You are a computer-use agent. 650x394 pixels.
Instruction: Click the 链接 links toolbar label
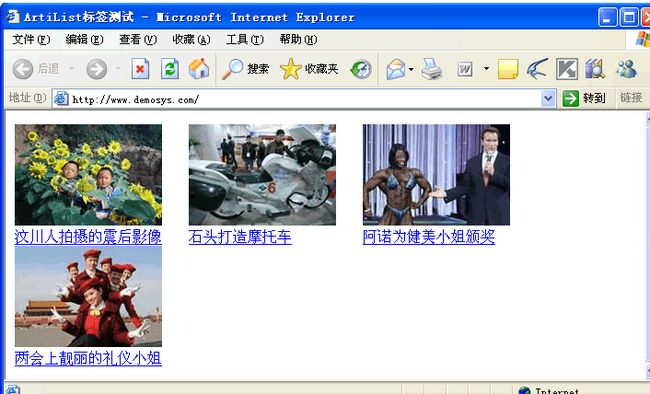click(x=631, y=98)
